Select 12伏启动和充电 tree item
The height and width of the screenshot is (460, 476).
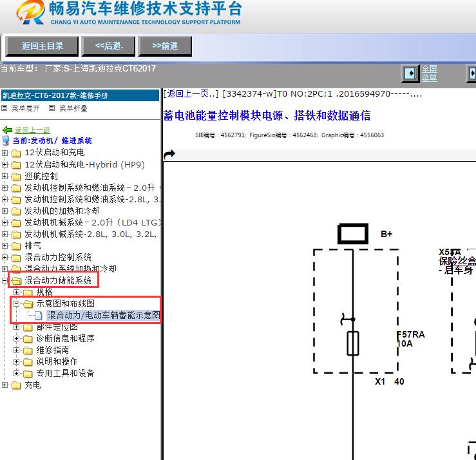click(55, 153)
